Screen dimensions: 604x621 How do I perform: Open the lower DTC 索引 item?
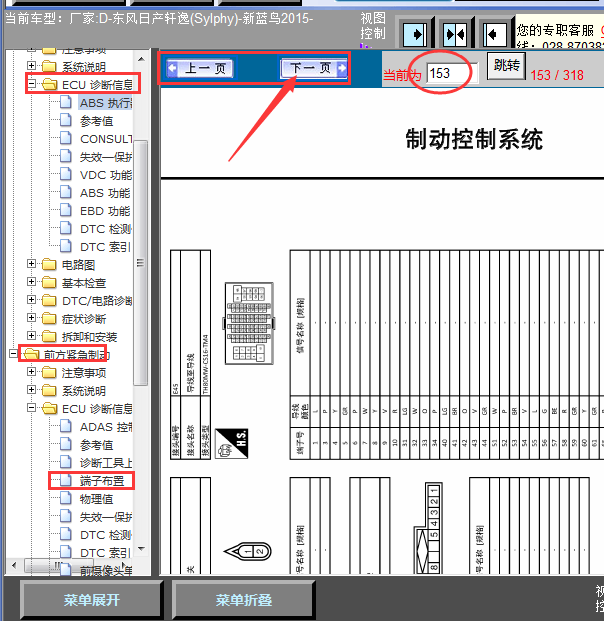pyautogui.click(x=105, y=553)
